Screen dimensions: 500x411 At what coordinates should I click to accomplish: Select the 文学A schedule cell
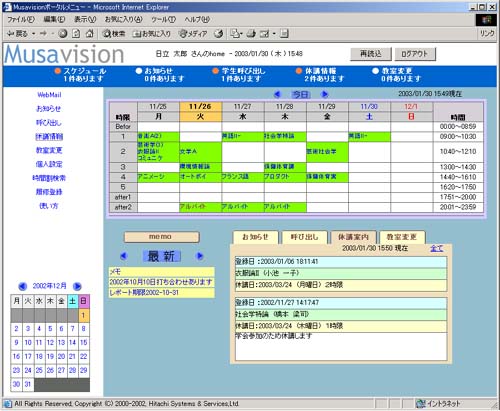(x=200, y=152)
